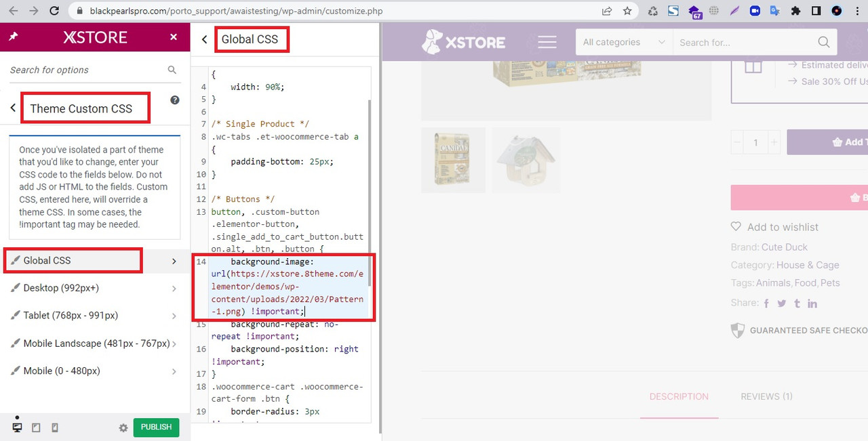
Task: Switch to the DESCRIPTION tab
Action: (679, 396)
